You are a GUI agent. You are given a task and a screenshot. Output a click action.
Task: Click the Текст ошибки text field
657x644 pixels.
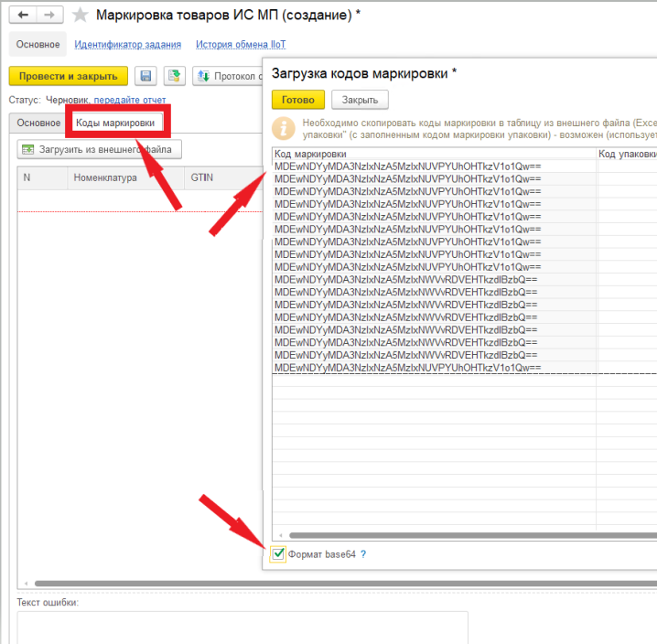pyautogui.click(x=242, y=628)
